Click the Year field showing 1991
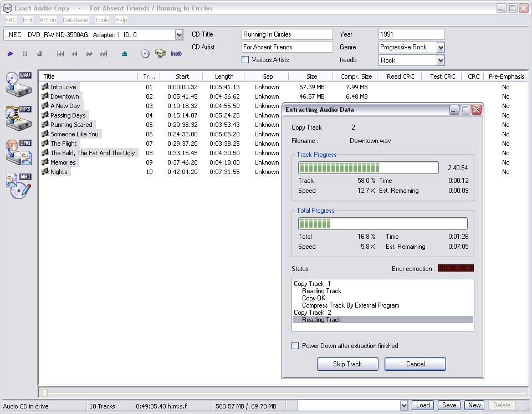 click(x=411, y=34)
